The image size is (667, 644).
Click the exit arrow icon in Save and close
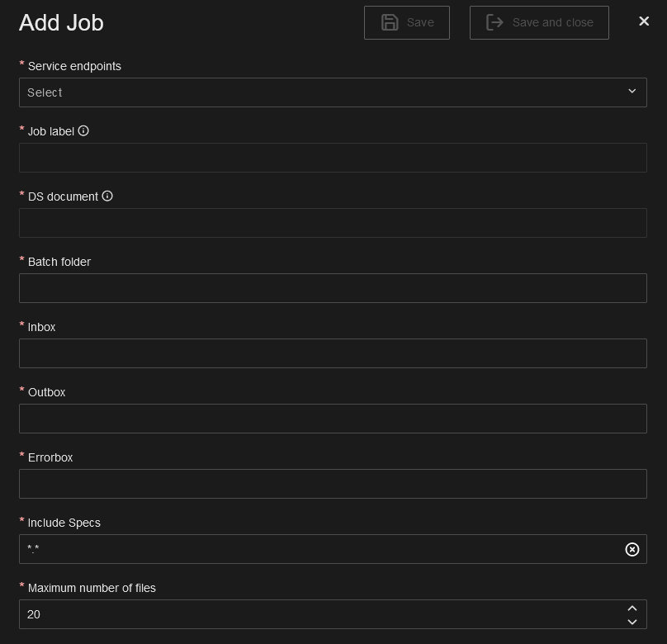pyautogui.click(x=494, y=23)
